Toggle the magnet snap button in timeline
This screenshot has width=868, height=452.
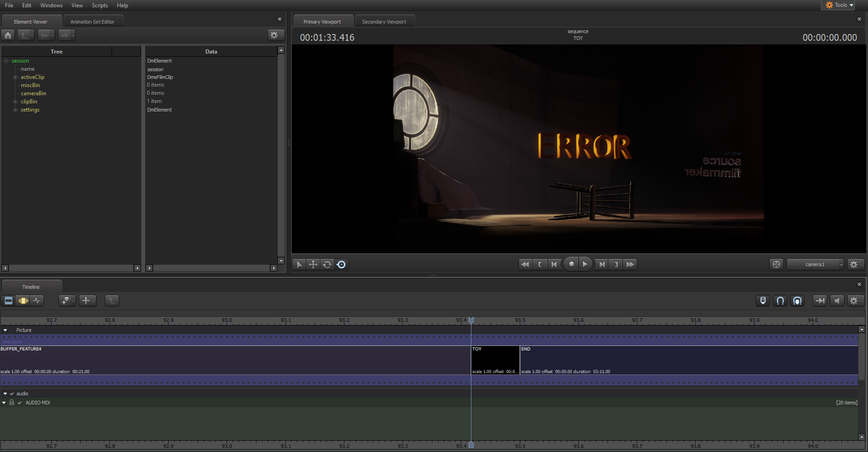coord(780,301)
